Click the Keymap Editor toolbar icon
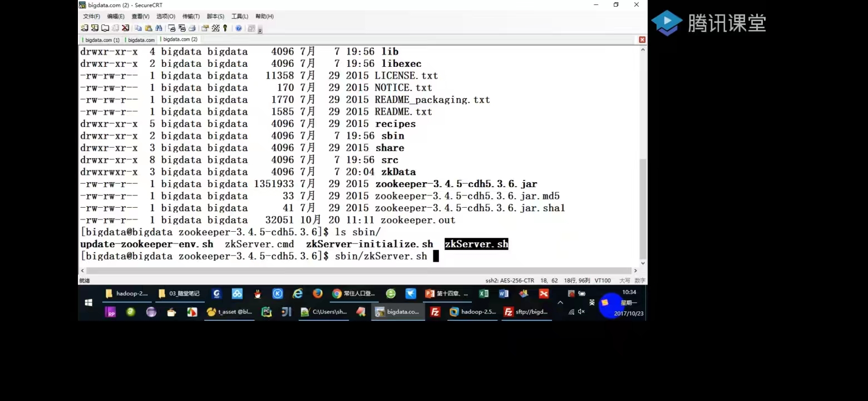 tap(215, 28)
